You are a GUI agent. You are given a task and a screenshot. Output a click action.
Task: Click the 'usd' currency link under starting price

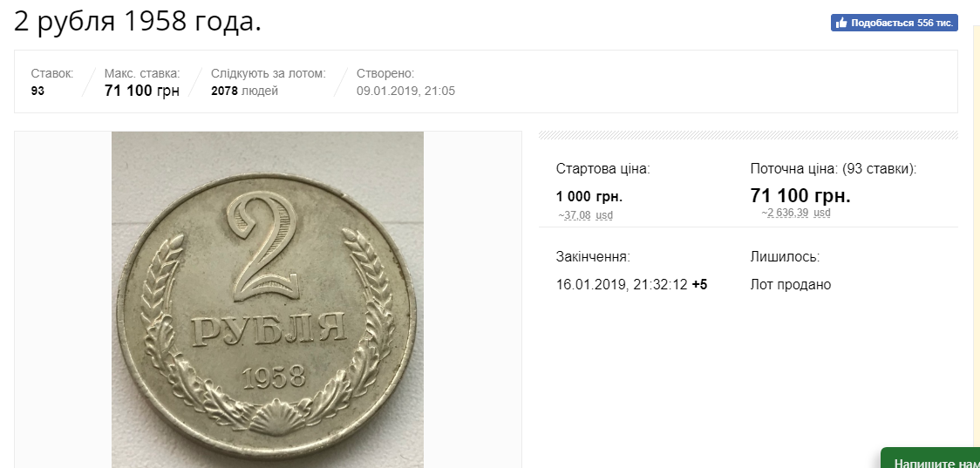(x=604, y=215)
